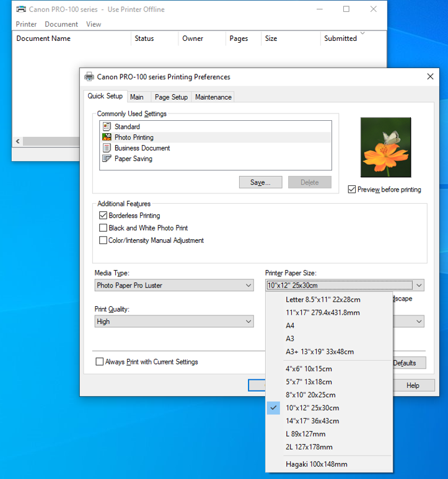Click printer icon in print queue title bar
This screenshot has width=448, height=479.
pyautogui.click(x=21, y=9)
